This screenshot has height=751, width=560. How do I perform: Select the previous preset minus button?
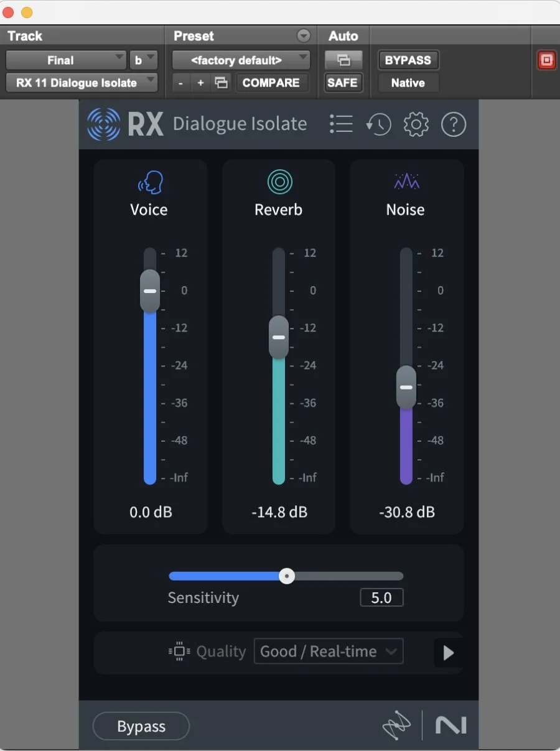(x=180, y=83)
